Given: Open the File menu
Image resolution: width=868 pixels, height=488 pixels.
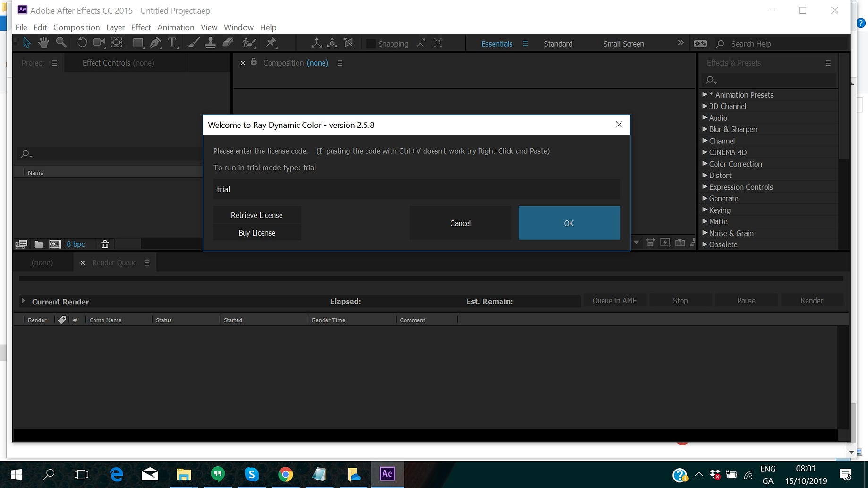Looking at the screenshot, I should 21,27.
